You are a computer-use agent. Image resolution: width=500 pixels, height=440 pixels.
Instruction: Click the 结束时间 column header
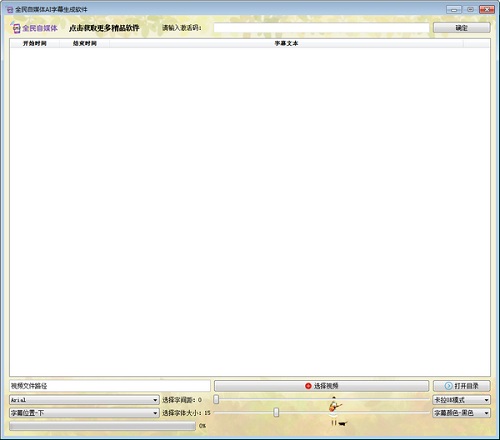85,43
